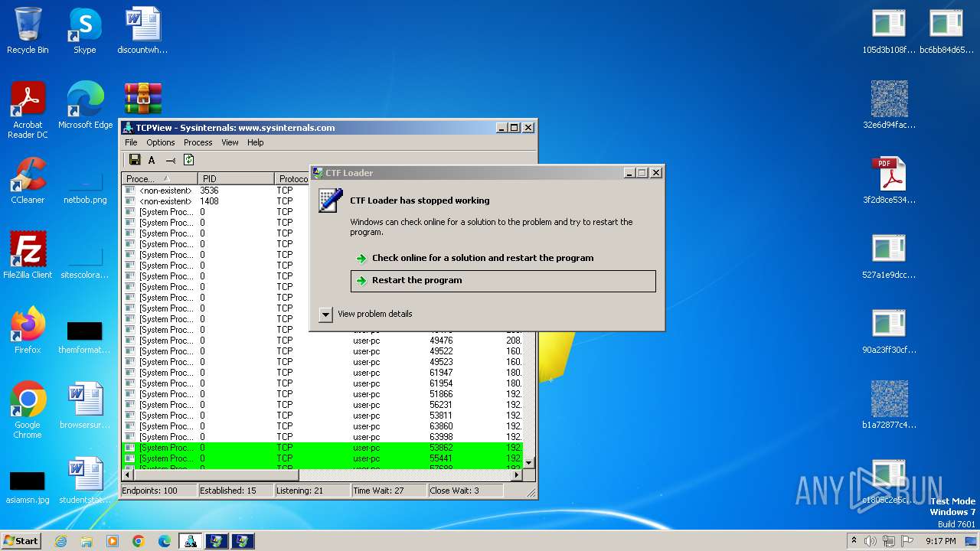
Task: Open the Help menu in TCPView
Action: (x=255, y=142)
